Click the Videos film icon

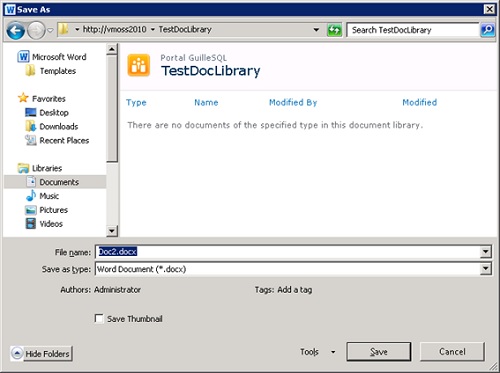click(31, 224)
